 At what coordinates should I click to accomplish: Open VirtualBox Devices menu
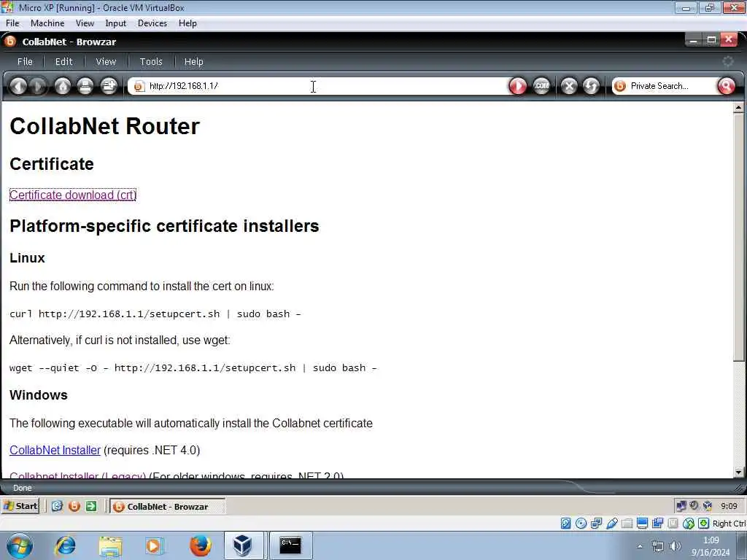point(152,23)
